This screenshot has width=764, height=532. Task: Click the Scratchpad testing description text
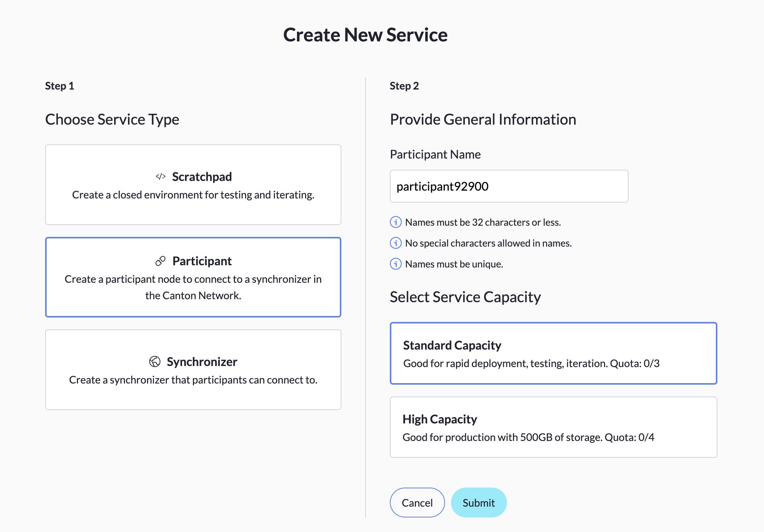coord(193,194)
